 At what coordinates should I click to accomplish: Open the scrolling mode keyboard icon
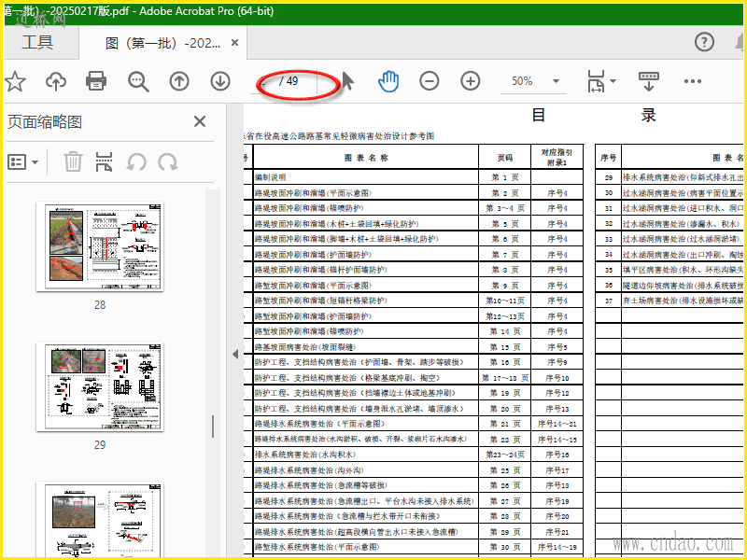[648, 81]
